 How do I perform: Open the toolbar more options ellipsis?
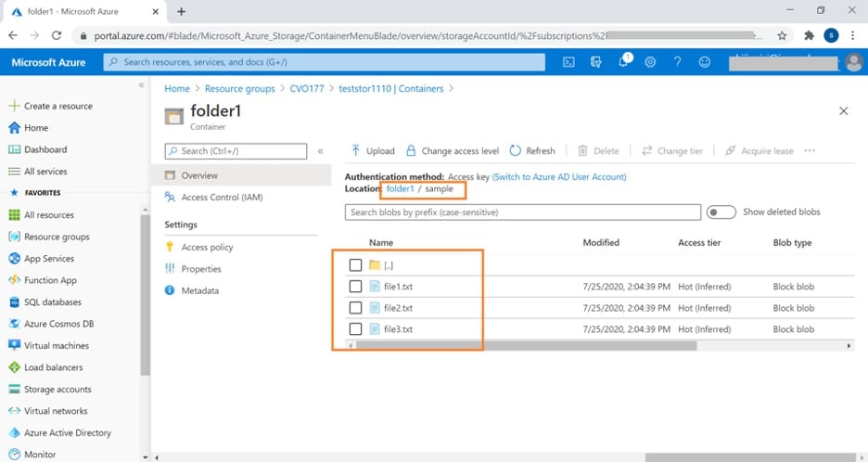click(x=810, y=150)
